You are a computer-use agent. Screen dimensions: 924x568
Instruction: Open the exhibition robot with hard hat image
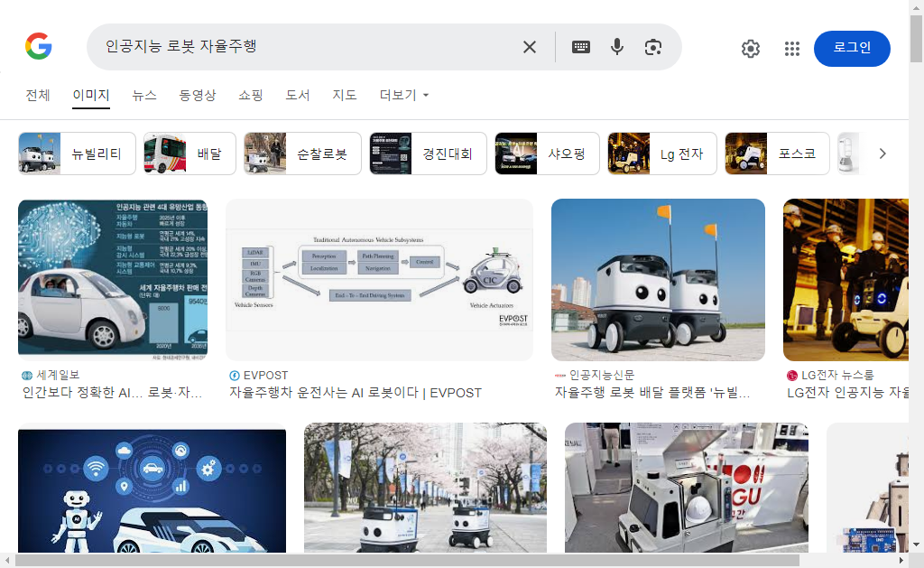click(x=686, y=488)
